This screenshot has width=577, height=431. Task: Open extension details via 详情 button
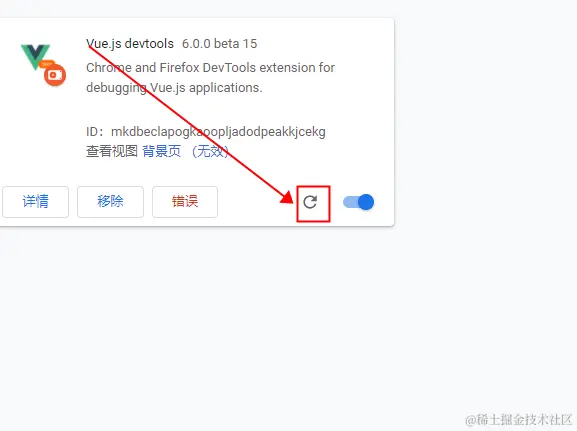coord(35,202)
